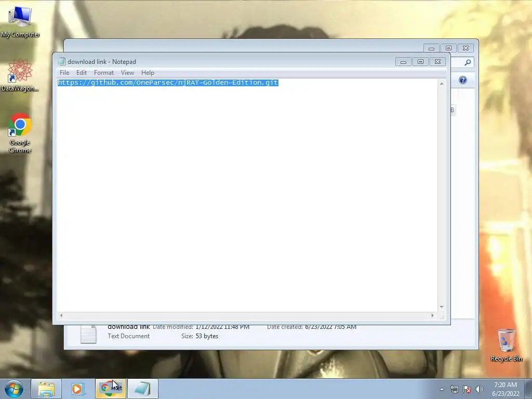Open the Notepad Format menu
This screenshot has width=532, height=399.
point(104,73)
